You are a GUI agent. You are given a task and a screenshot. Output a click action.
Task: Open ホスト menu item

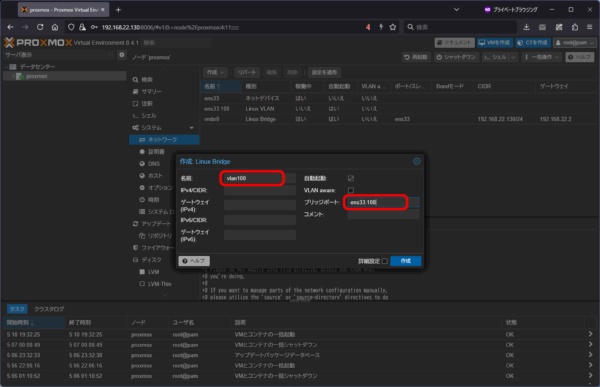155,176
